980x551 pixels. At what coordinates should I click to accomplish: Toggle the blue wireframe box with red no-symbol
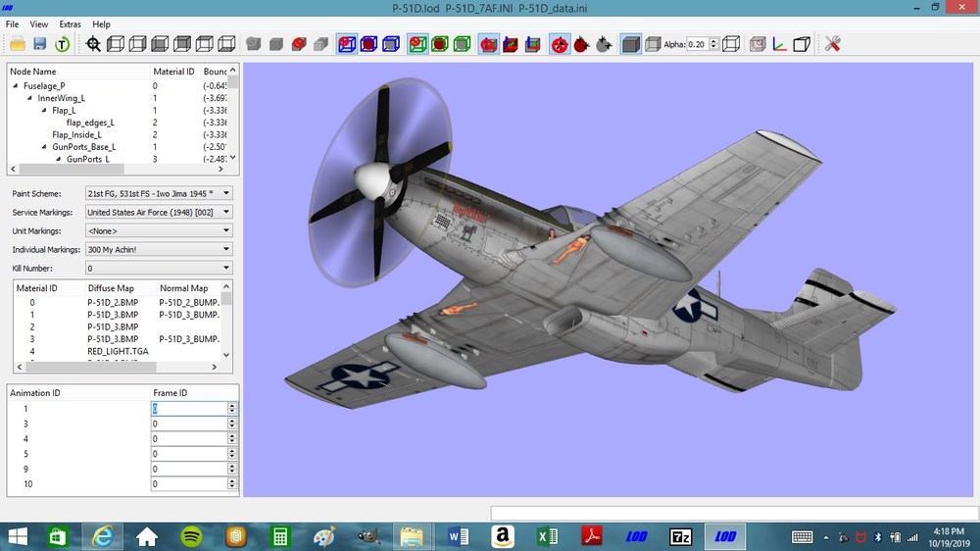(347, 44)
